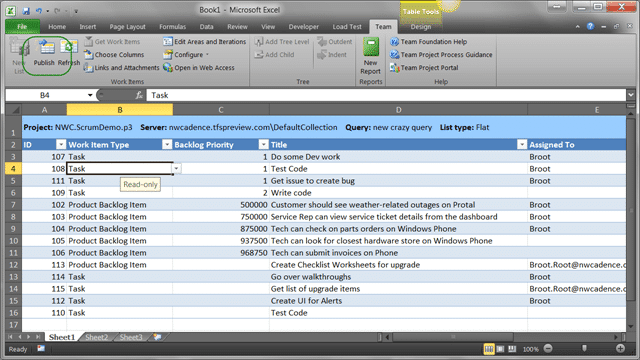The height and width of the screenshot is (360, 640).
Task: Switch to the Formulas tab
Action: (172, 27)
